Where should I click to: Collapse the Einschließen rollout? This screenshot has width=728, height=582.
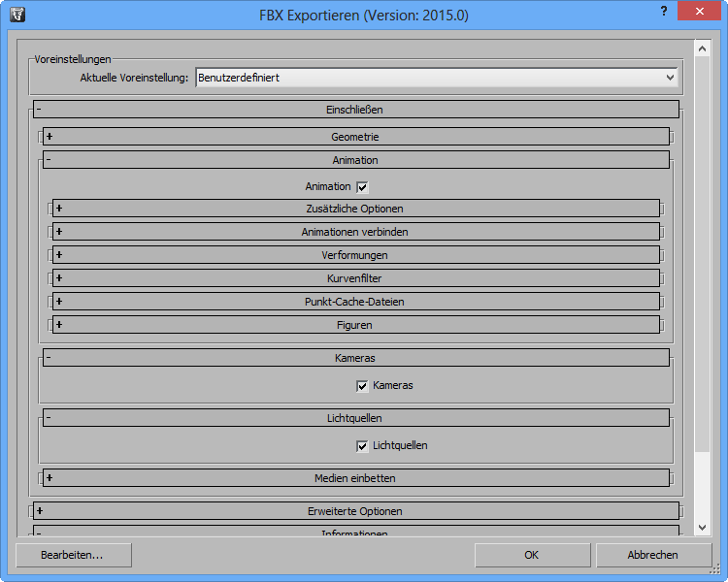point(356,110)
